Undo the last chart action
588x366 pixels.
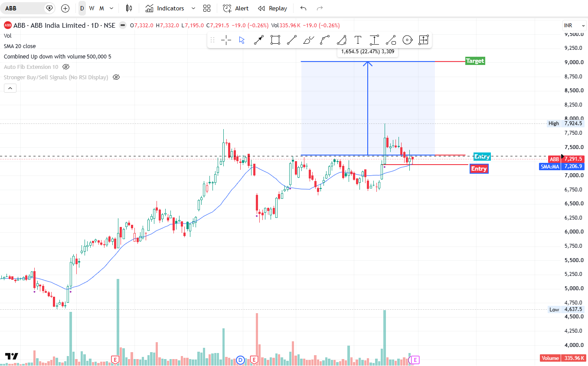(x=303, y=8)
